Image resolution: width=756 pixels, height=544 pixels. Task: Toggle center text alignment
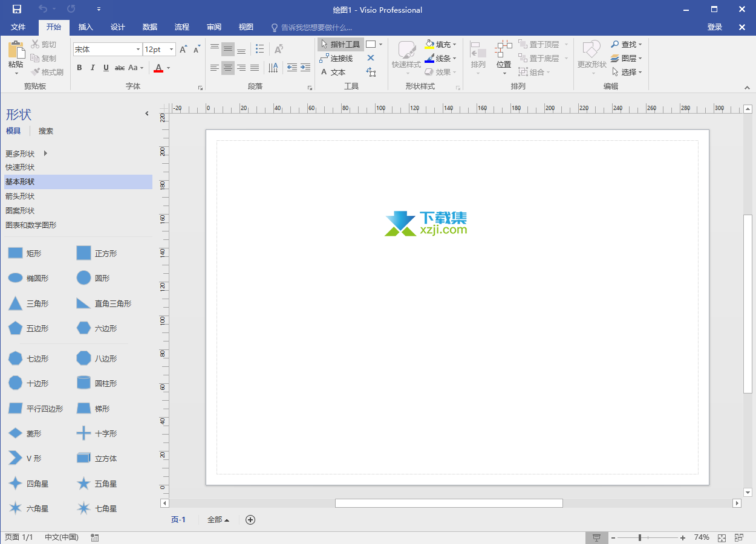click(228, 68)
